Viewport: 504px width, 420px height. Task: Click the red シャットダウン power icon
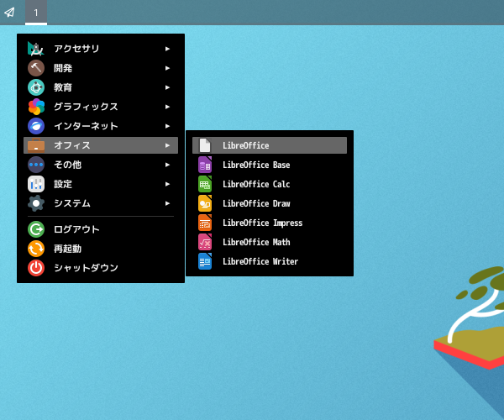click(36, 268)
